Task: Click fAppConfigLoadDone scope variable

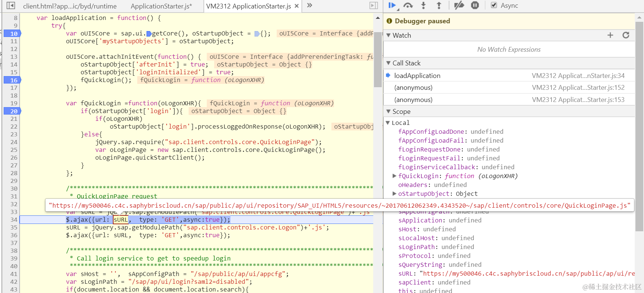Action: (431, 132)
